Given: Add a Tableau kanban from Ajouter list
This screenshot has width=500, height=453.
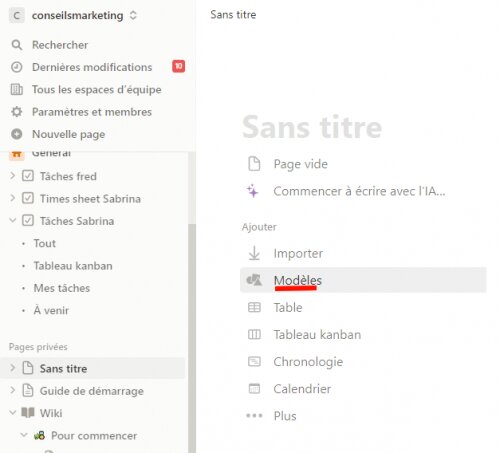Looking at the screenshot, I should pyautogui.click(x=317, y=334).
